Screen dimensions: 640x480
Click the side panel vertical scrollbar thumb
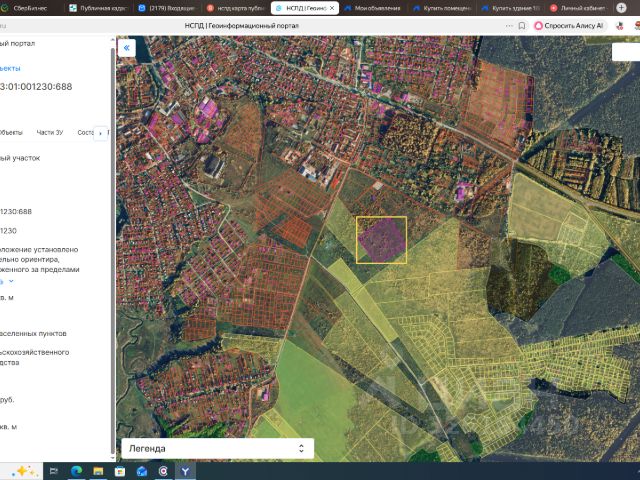tap(113, 250)
